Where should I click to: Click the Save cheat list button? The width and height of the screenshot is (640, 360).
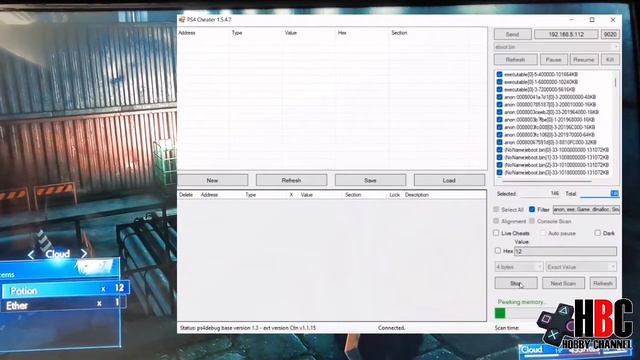(370, 180)
